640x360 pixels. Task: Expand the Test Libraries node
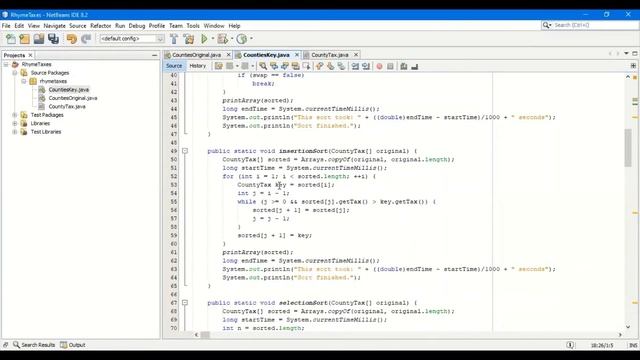coord(15,132)
